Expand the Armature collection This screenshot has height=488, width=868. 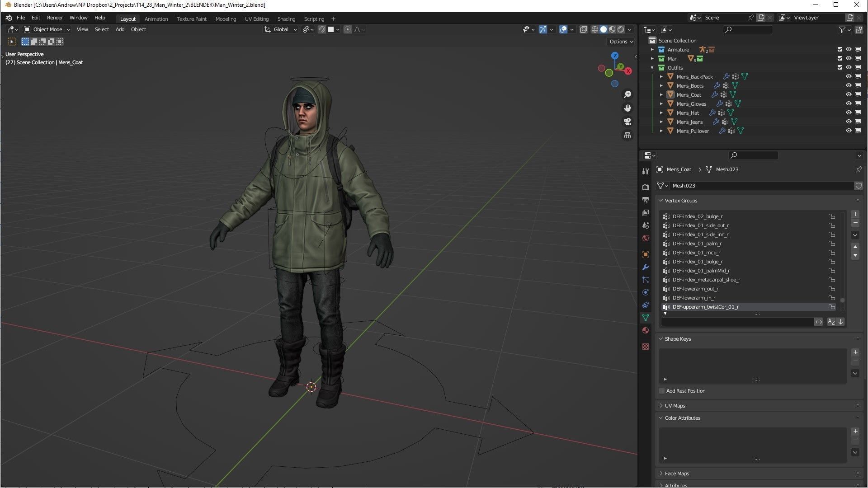pos(652,50)
